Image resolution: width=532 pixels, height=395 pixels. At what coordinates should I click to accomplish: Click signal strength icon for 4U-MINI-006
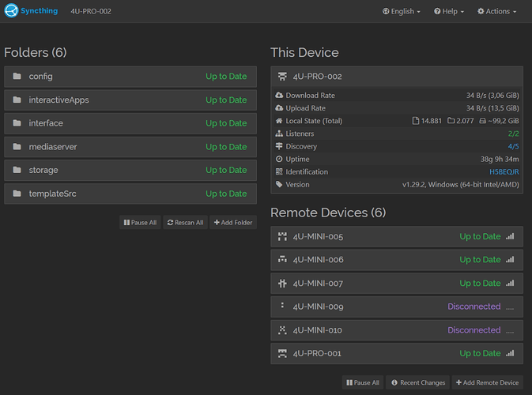click(510, 260)
